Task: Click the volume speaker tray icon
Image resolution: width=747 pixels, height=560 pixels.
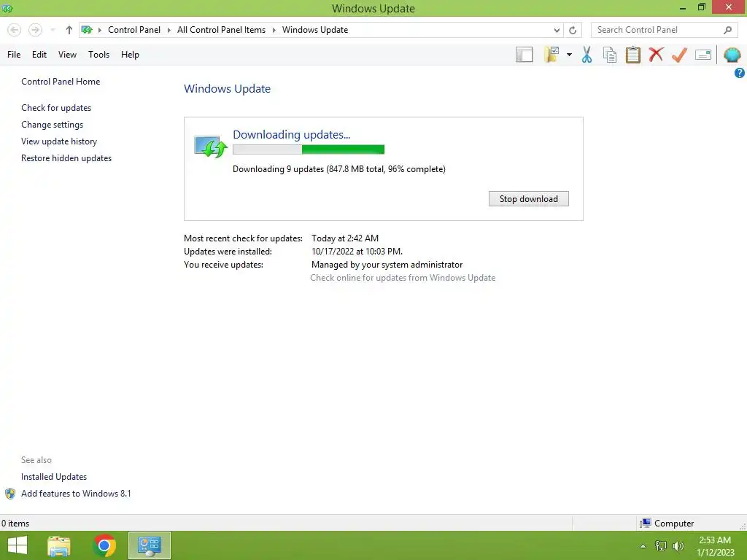Action: pos(678,546)
